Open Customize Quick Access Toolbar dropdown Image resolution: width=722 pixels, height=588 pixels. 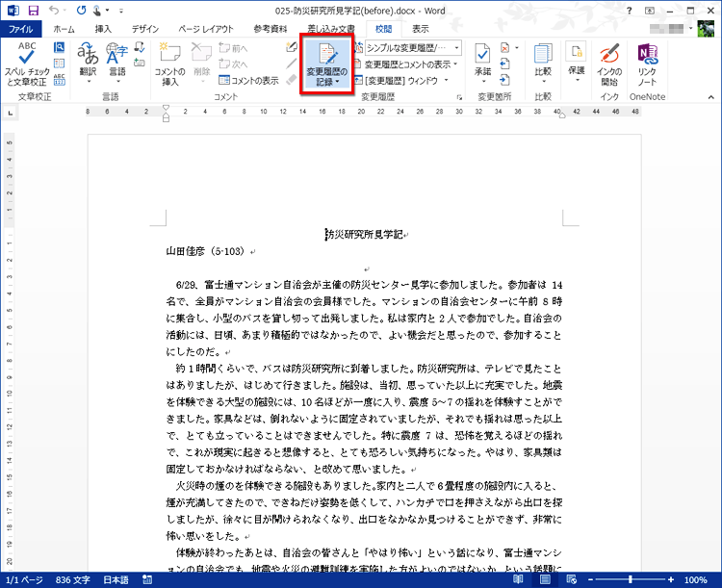pos(121,11)
